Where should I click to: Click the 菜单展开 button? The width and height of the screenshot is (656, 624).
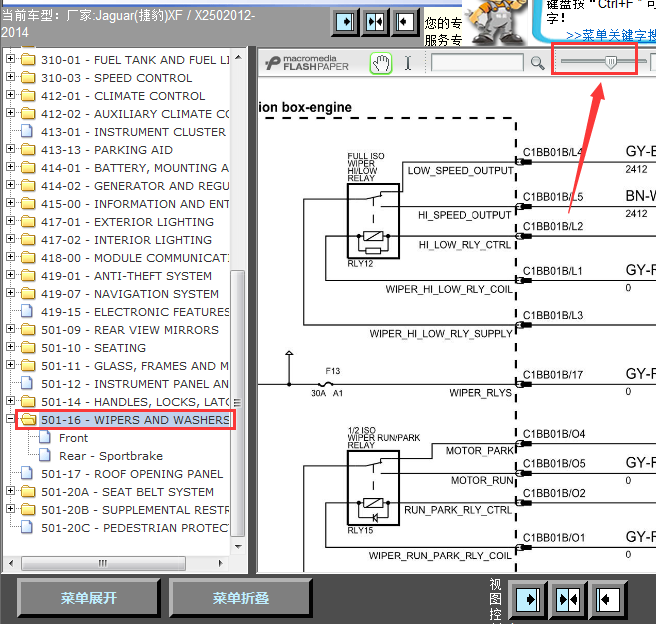pos(88,598)
